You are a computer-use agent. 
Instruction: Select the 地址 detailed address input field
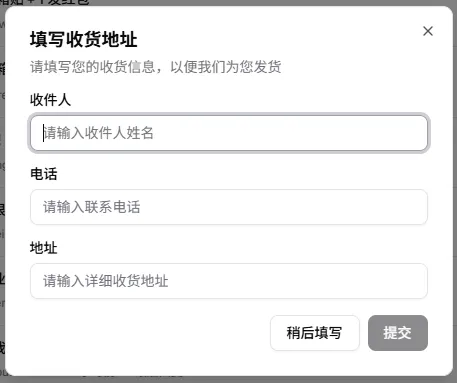pos(229,281)
